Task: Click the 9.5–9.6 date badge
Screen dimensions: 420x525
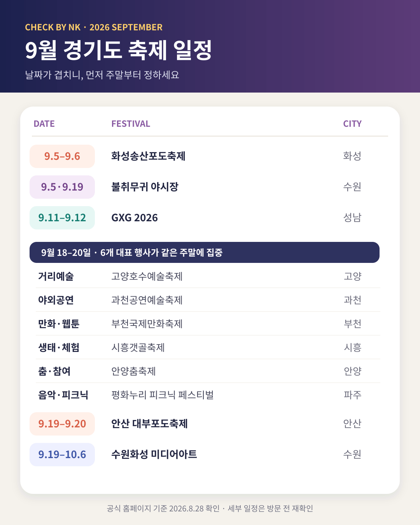Action: [62, 156]
